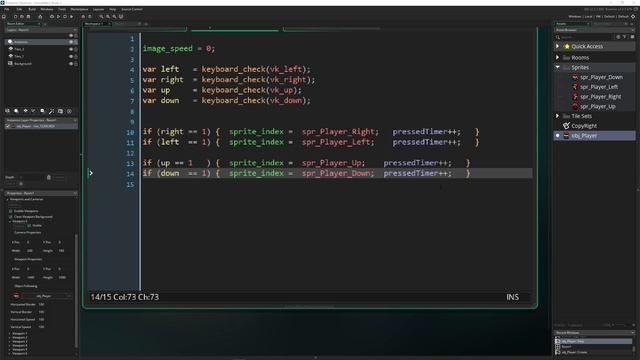Click the zoom out toolbar icon
The width and height of the screenshot is (640, 360).
click(x=101, y=16)
